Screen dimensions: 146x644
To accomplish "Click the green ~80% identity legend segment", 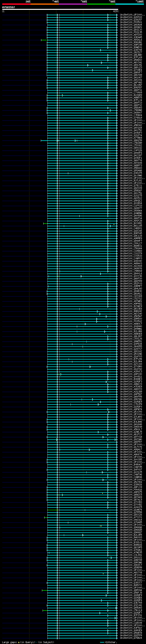I will [x=101, y=4].
